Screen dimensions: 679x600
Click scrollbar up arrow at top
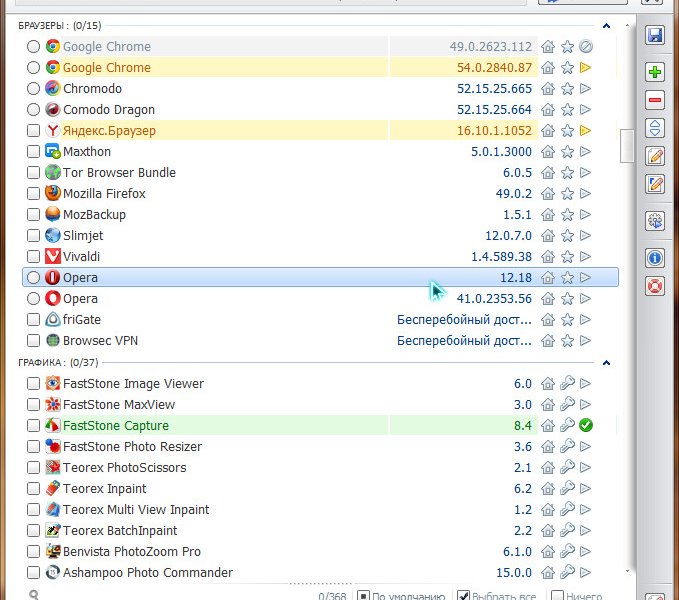[x=627, y=26]
